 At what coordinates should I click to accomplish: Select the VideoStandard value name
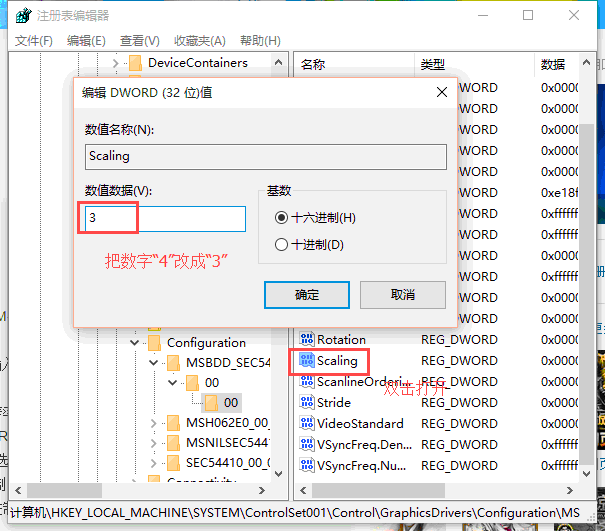(360, 423)
